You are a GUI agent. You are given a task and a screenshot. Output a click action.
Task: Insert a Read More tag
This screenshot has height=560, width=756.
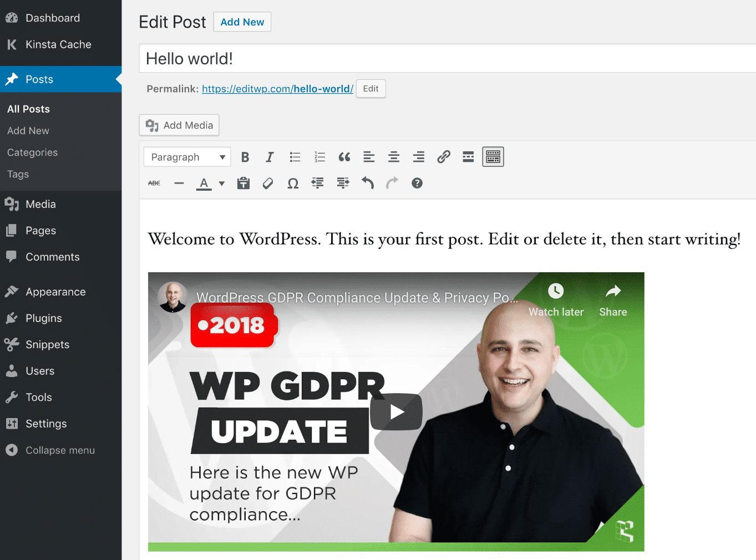click(x=468, y=157)
